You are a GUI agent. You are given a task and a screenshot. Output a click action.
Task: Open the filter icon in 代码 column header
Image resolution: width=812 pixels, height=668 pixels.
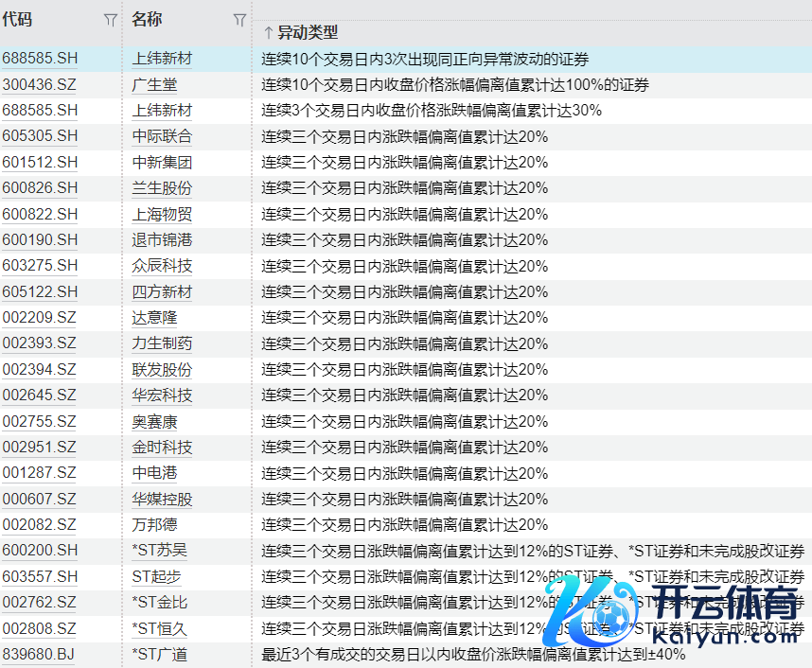tap(110, 20)
